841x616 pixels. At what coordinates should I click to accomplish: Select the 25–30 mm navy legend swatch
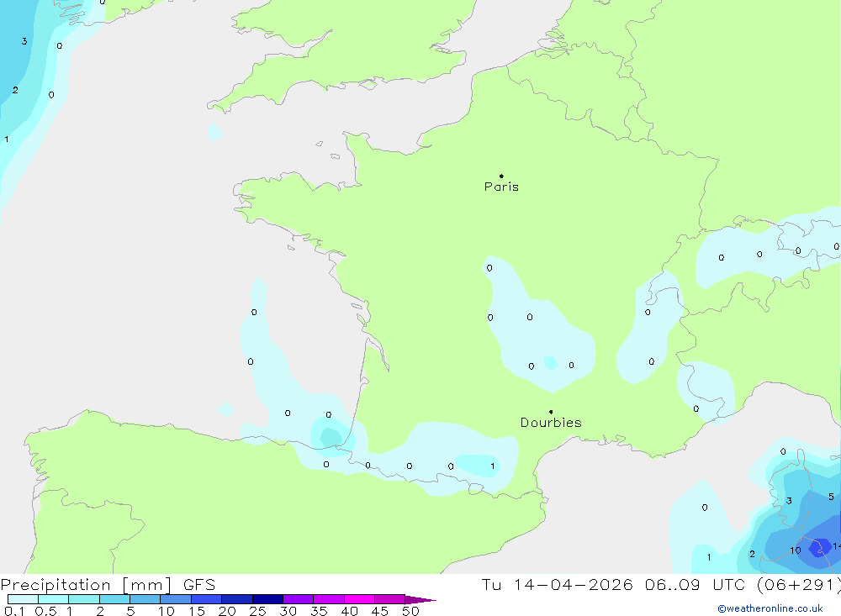267,599
